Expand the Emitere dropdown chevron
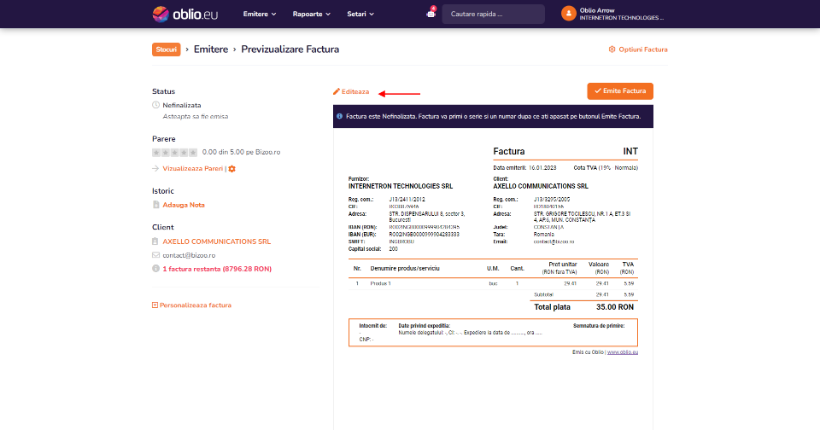 274,15
